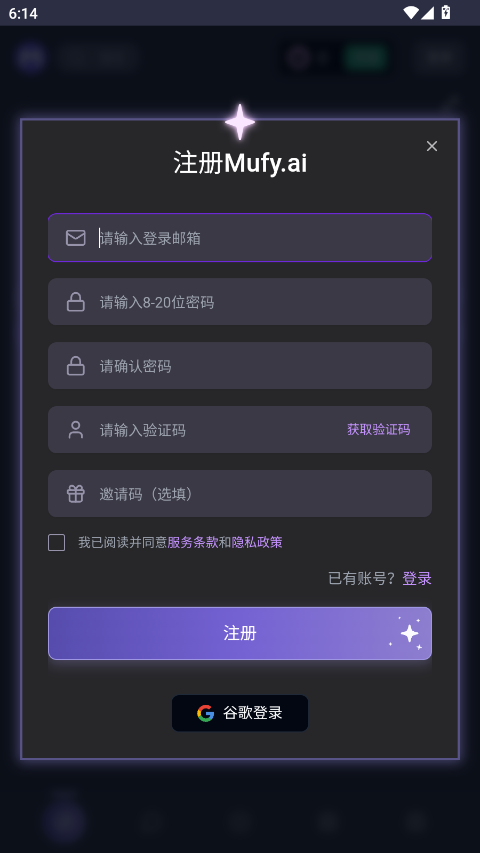Tap the sparkle star atop the dialog
The height and width of the screenshot is (853, 480).
point(240,122)
